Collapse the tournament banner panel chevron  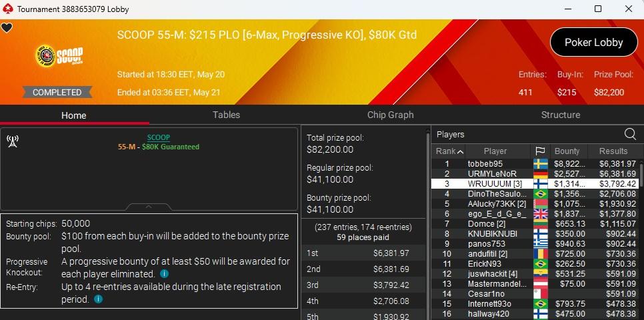pos(149,207)
